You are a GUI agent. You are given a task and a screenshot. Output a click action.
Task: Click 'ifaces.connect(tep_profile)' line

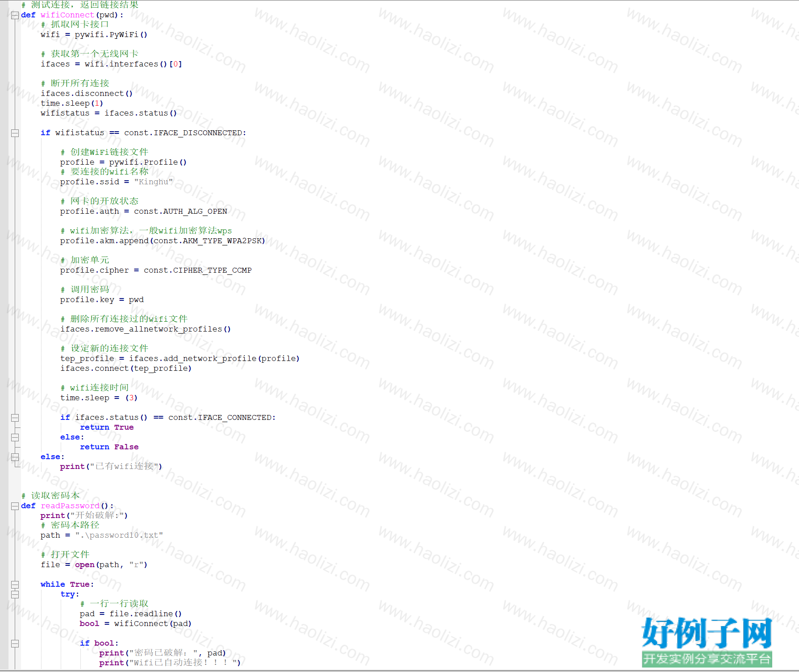[126, 369]
